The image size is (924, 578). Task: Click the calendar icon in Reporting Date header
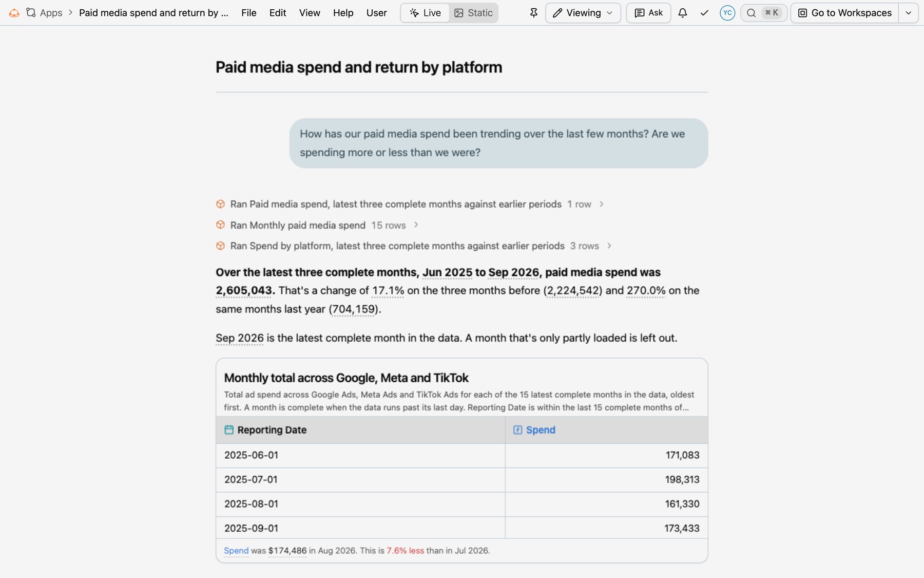229,430
